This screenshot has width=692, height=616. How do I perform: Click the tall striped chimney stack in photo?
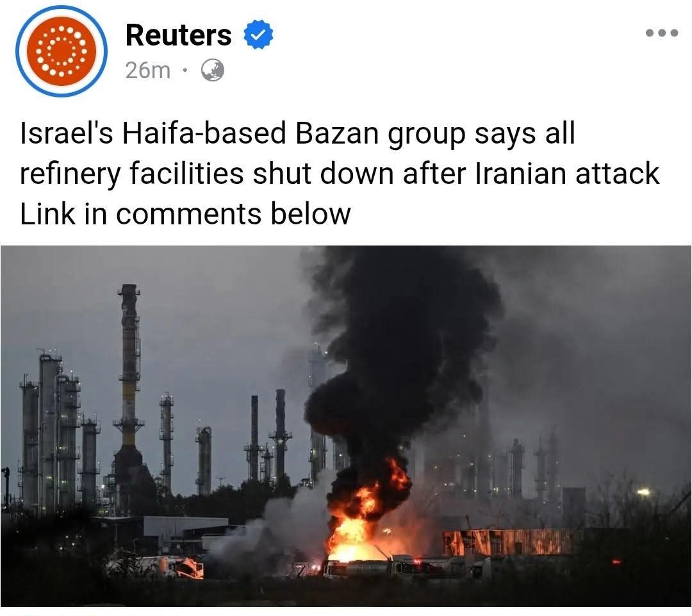pos(129,376)
